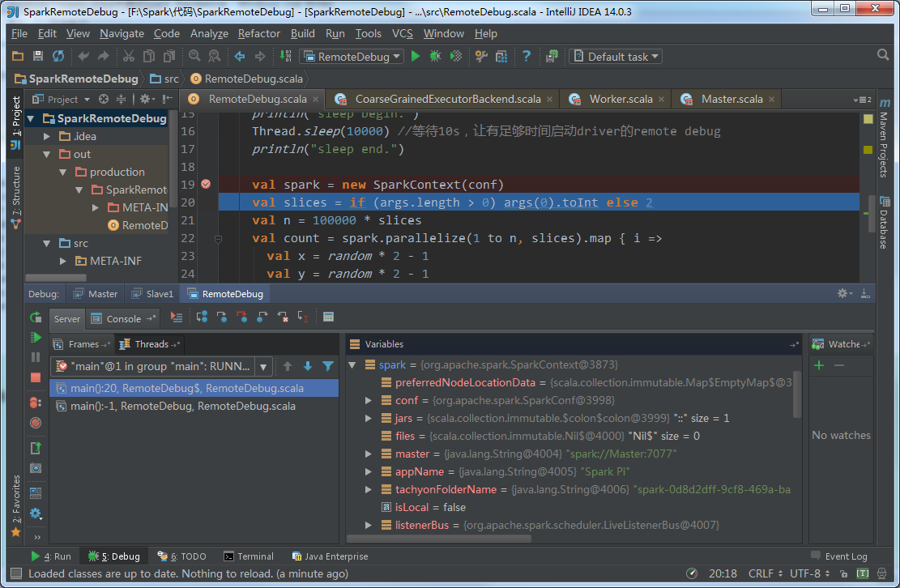Image resolution: width=900 pixels, height=588 pixels.
Task: Expand the listenerBus variable node
Action: tap(369, 525)
